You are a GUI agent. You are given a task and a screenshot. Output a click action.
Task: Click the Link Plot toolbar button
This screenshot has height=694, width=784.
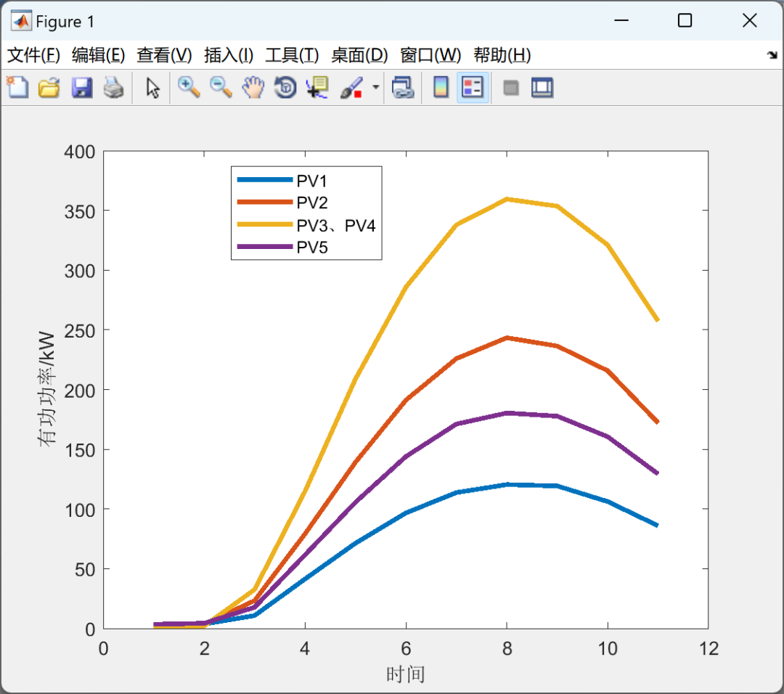(x=402, y=88)
